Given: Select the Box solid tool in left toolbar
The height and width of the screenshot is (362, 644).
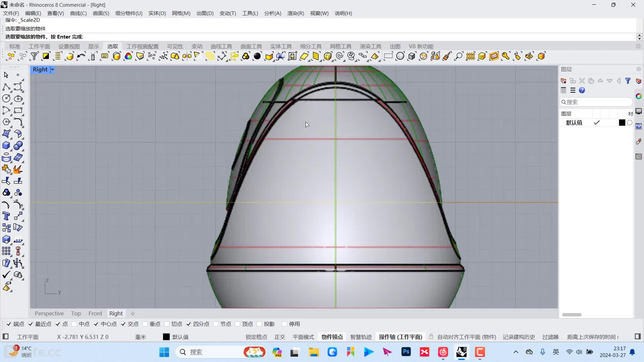Looking at the screenshot, I should pyautogui.click(x=6, y=145).
